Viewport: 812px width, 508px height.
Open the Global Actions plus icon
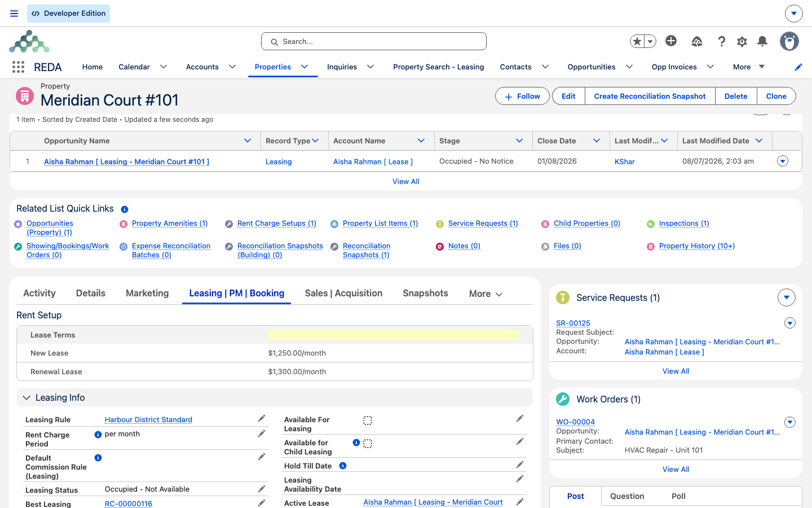(x=671, y=41)
